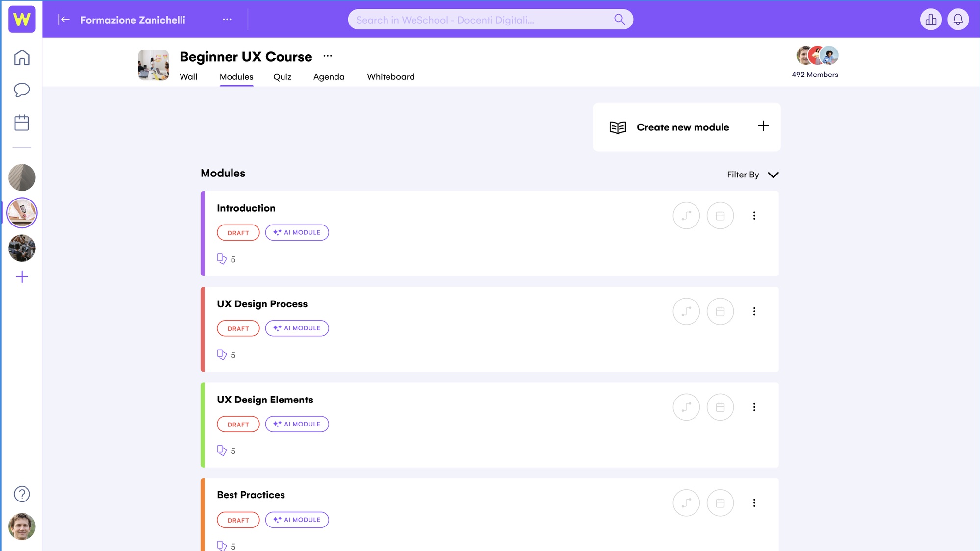Click elements count icon on Introduction module

pos(222,259)
